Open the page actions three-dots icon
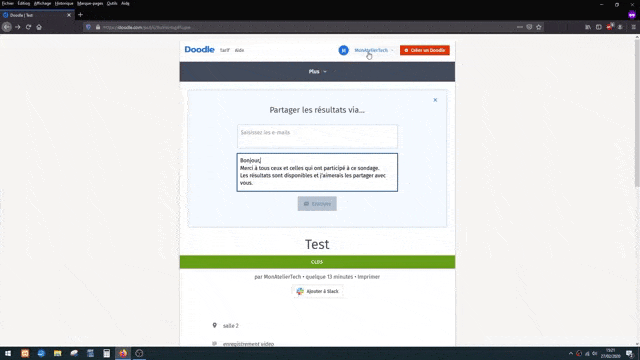 (x=520, y=27)
